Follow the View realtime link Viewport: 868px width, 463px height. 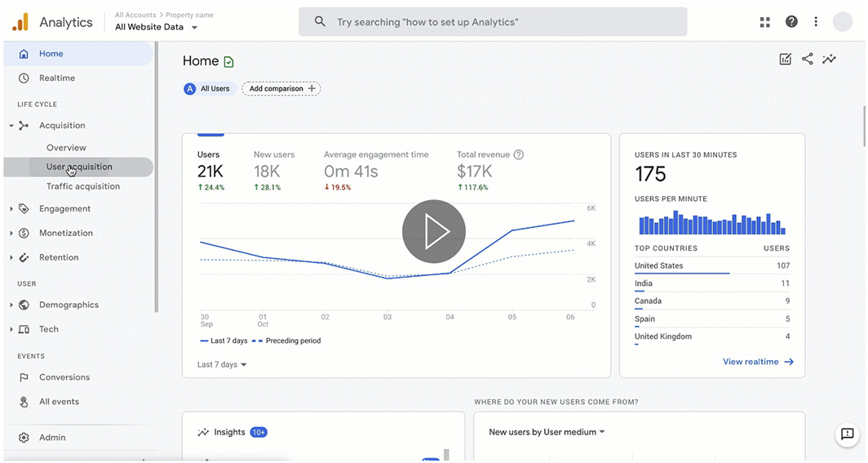click(x=758, y=362)
